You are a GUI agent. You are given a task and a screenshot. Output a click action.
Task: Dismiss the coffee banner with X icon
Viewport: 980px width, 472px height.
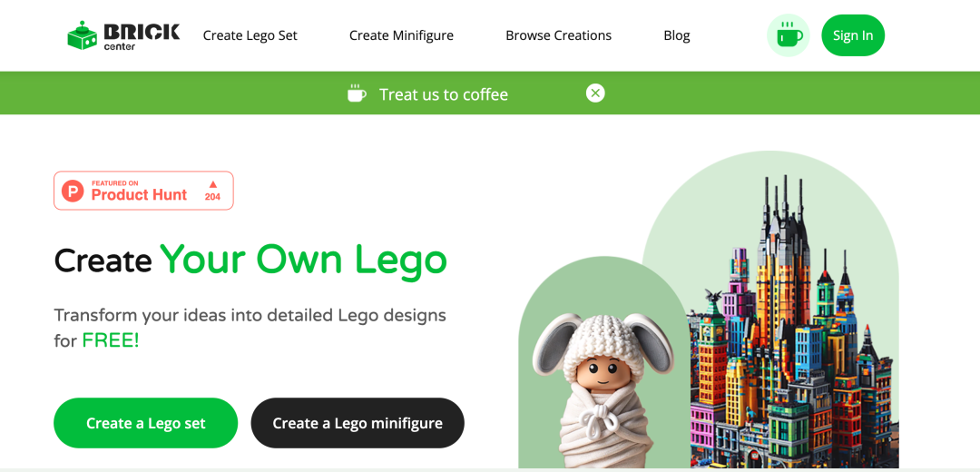click(595, 93)
